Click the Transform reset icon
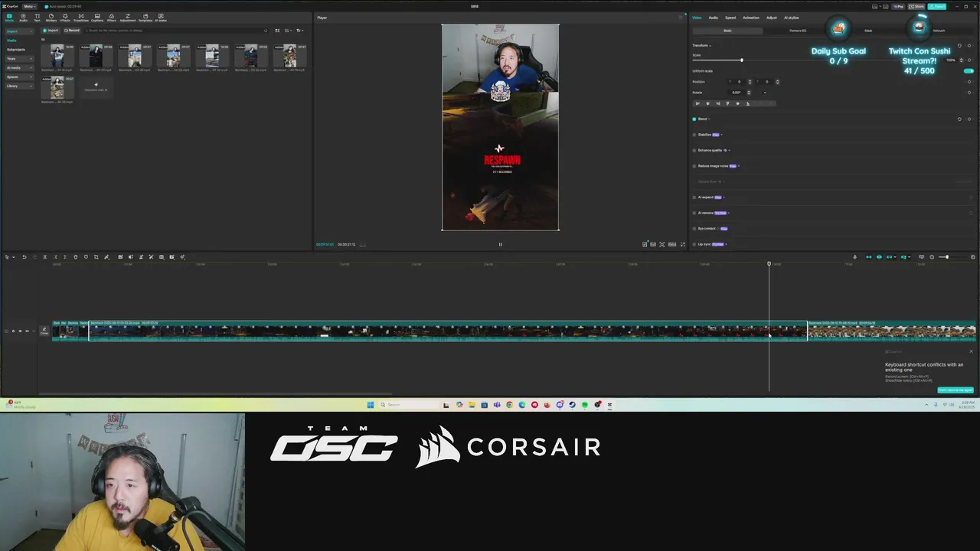Image resolution: width=980 pixels, height=551 pixels. tap(959, 46)
